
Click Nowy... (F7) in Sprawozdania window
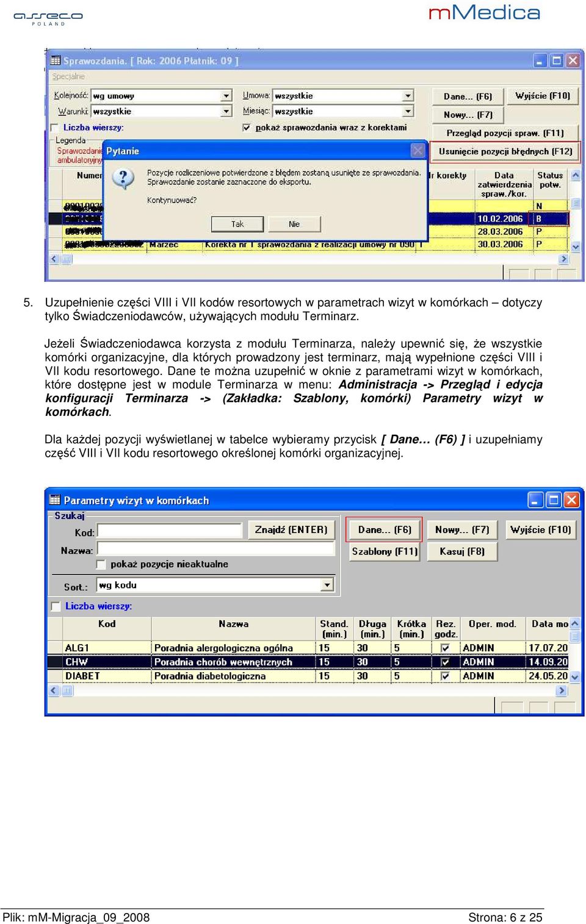(468, 115)
